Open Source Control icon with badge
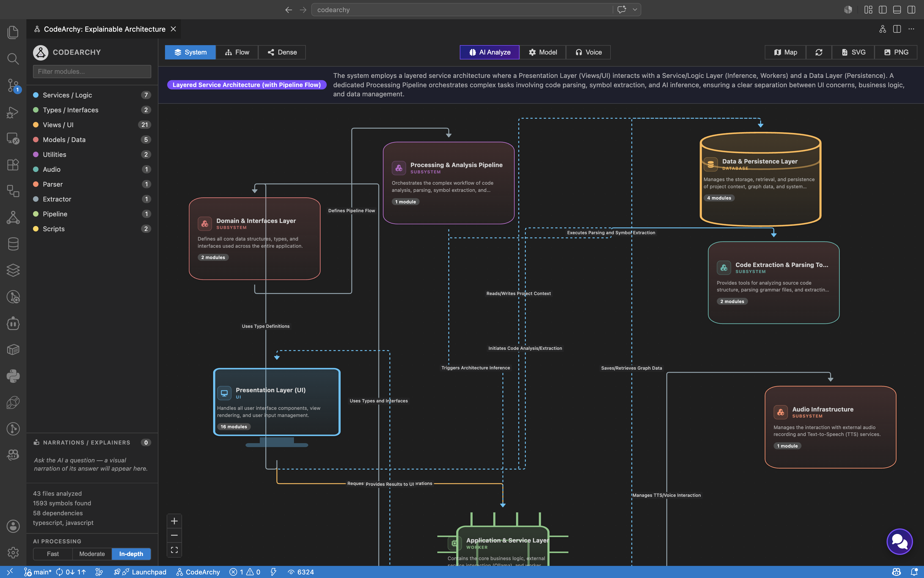 [13, 85]
